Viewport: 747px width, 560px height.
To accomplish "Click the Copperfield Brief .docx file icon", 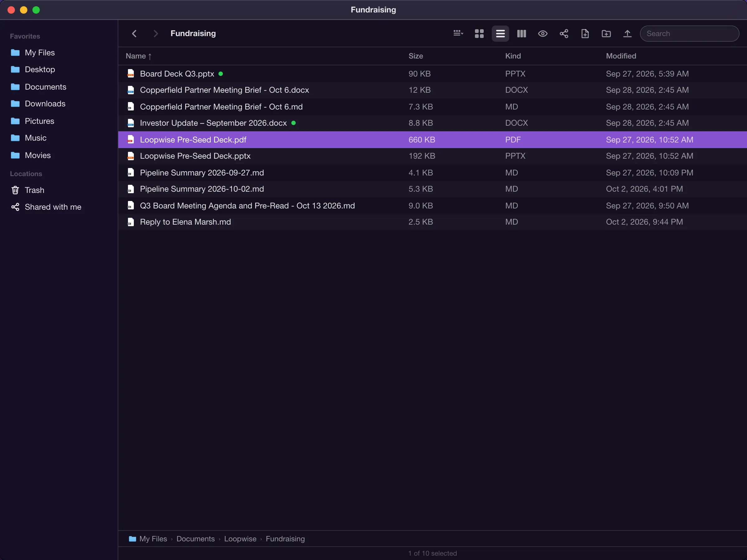I will click(131, 90).
